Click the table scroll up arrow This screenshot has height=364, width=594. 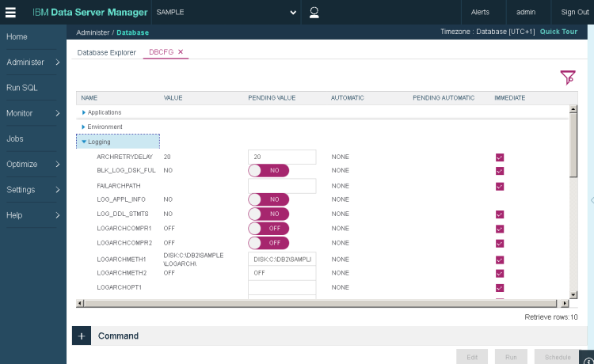pos(573,112)
